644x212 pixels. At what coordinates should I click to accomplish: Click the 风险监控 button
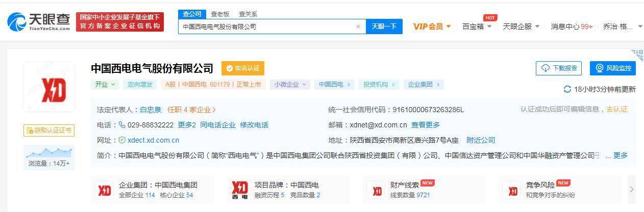[x=613, y=68]
